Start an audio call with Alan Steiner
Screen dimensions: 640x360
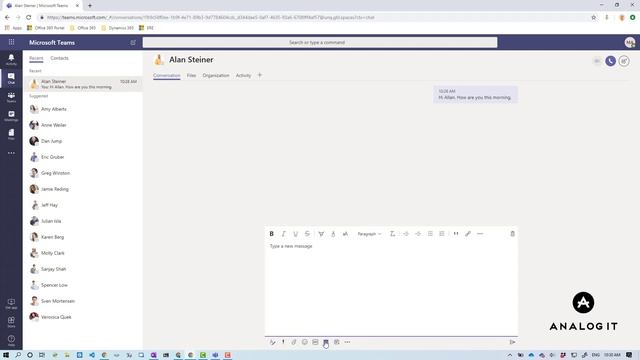coord(610,61)
